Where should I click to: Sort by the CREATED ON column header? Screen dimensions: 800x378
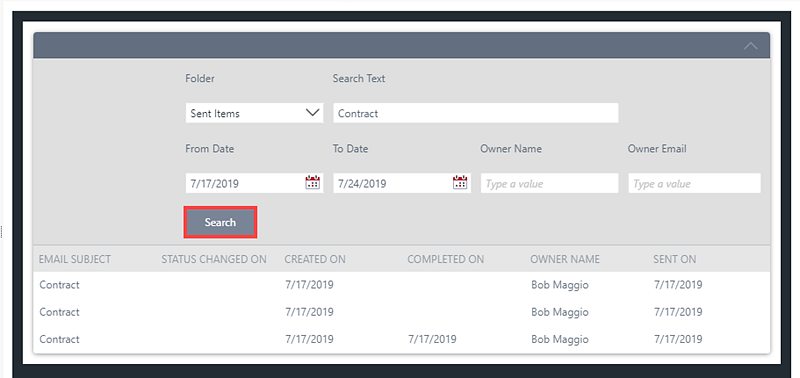point(315,259)
